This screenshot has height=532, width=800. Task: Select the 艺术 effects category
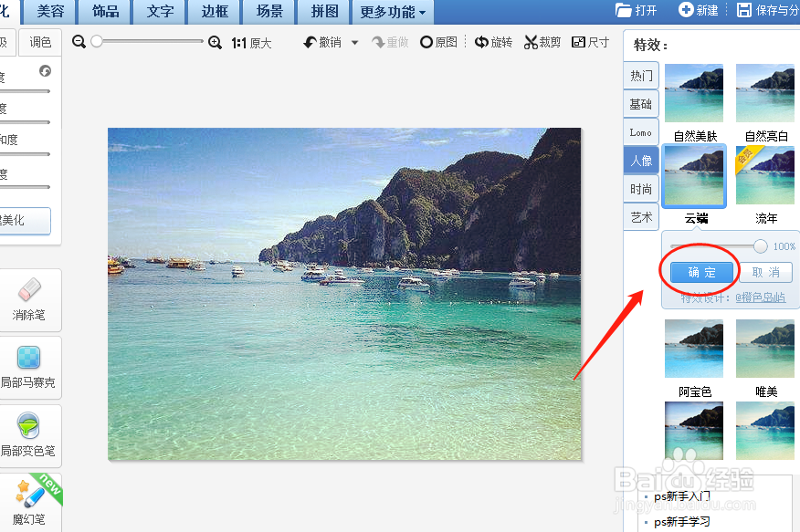pyautogui.click(x=641, y=217)
